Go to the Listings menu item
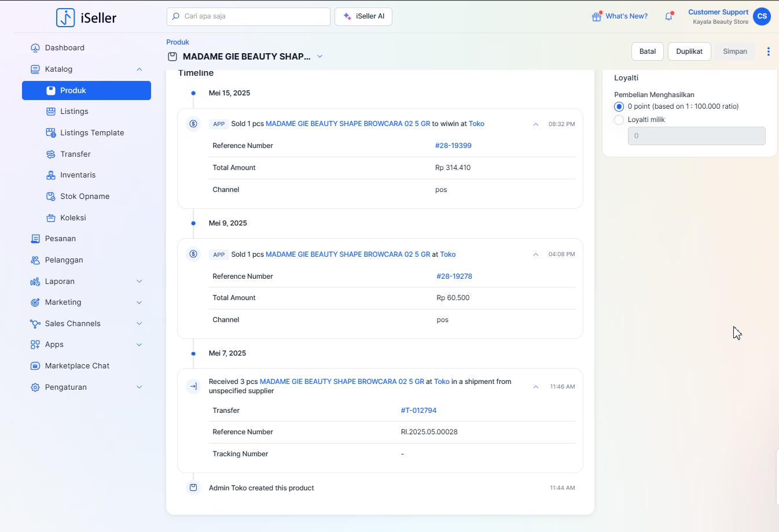Image resolution: width=779 pixels, height=532 pixels. (x=74, y=112)
